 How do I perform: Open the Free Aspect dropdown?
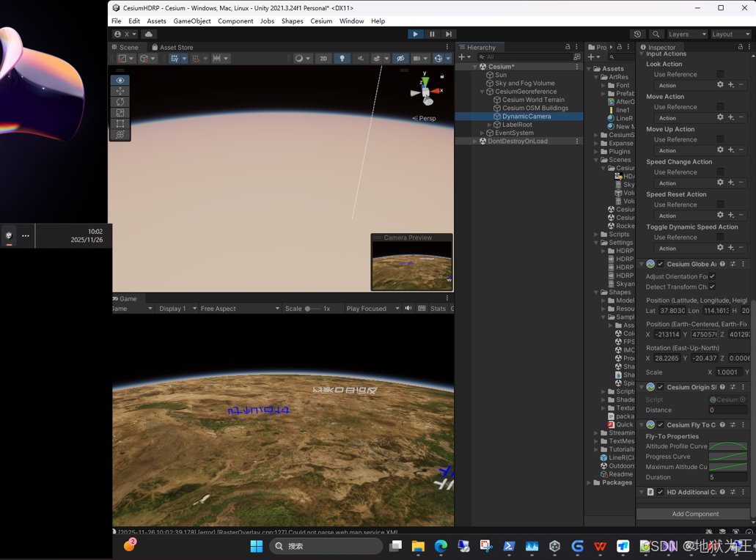(240, 309)
